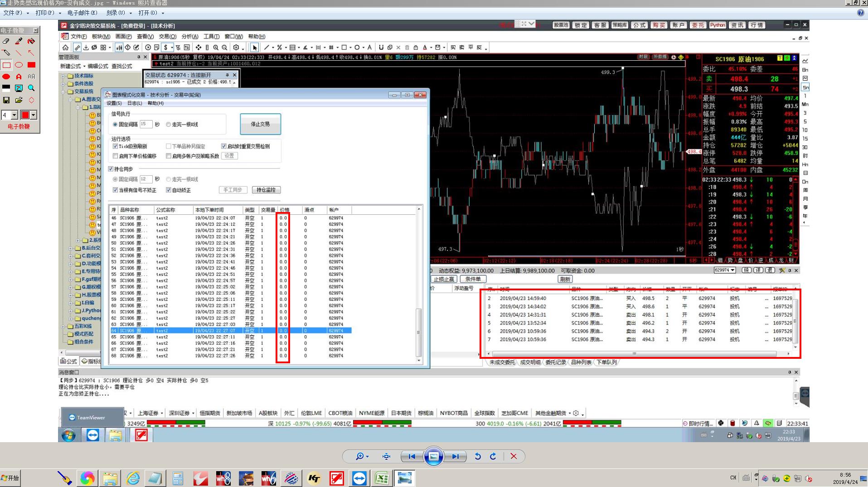Open 打开(O) dropdown in photo viewer
Viewport: 868px width, 487px height.
click(x=151, y=13)
